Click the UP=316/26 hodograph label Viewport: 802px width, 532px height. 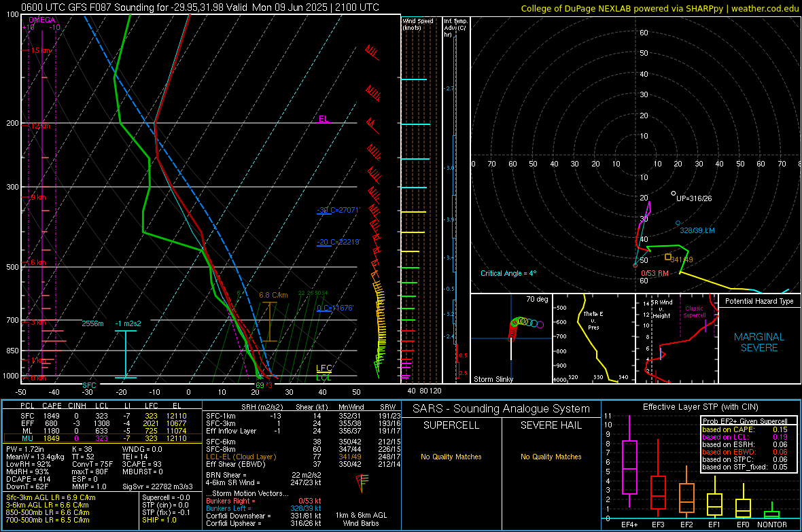tap(694, 198)
